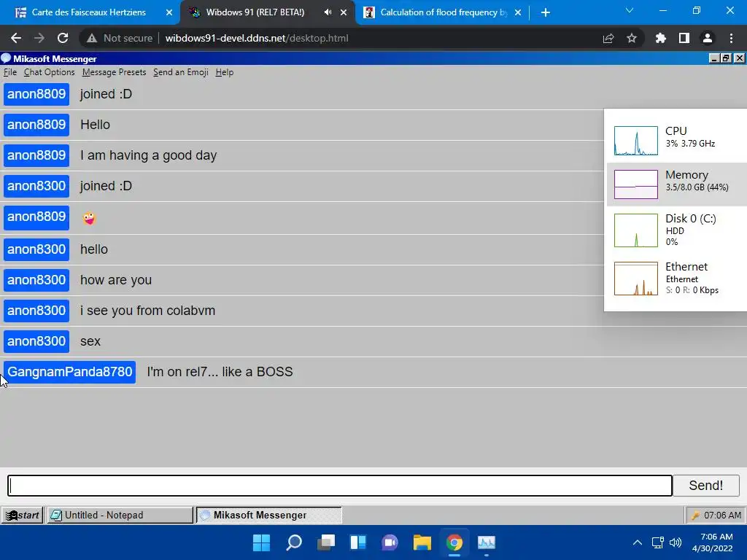Image resolution: width=747 pixels, height=560 pixels.
Task: Click the message 'how are you'
Action: [x=116, y=280]
